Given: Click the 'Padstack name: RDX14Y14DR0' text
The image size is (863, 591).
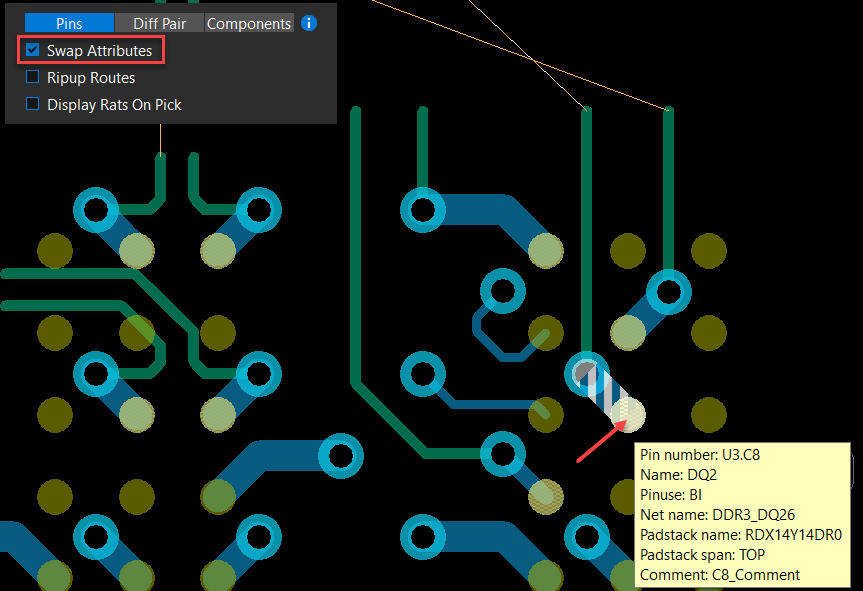Looking at the screenshot, I should [741, 535].
